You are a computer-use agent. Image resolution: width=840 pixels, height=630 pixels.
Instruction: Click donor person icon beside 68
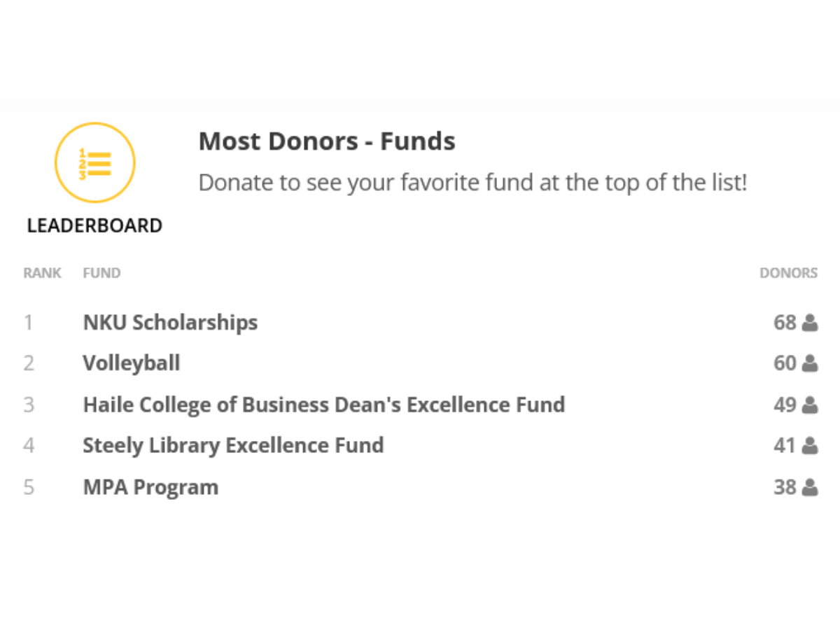point(810,323)
